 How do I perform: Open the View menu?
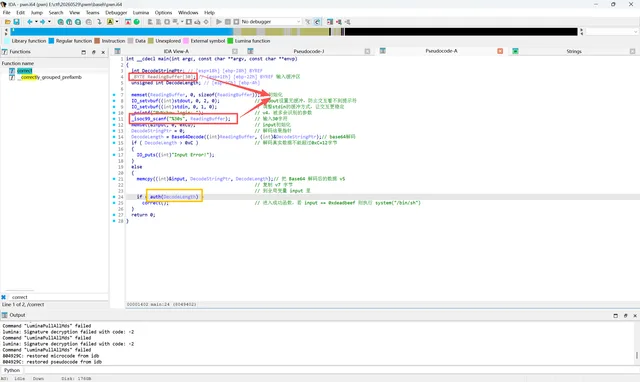click(x=75, y=13)
